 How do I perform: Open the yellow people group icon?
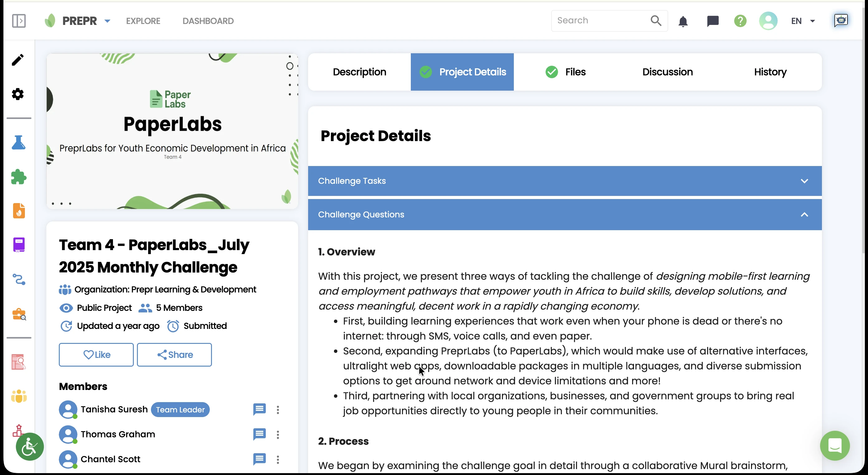19,396
